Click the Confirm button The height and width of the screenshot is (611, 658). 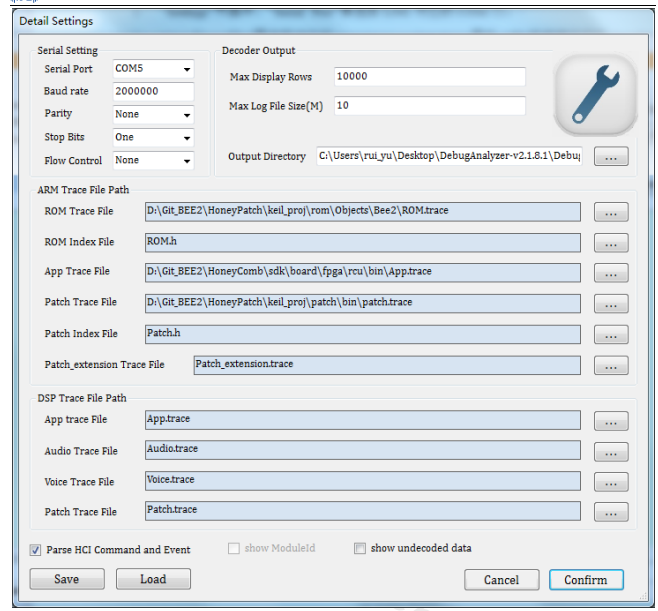click(x=586, y=580)
